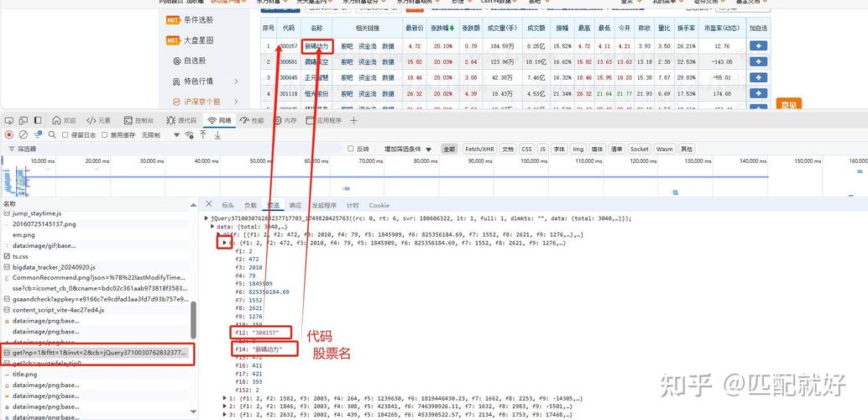868x420 pixels.
Task: Click the 60,000 ms timeline marker
Action: point(316,160)
